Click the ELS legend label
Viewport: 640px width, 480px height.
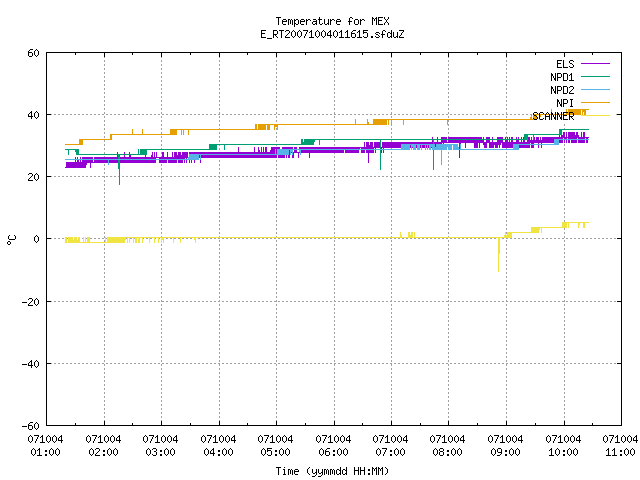pos(565,64)
